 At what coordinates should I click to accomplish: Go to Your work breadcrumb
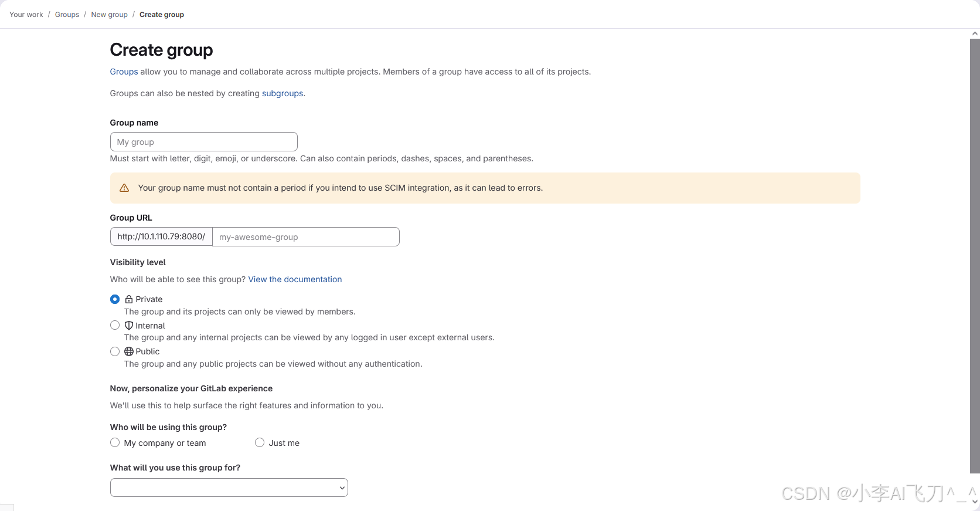[x=26, y=15]
